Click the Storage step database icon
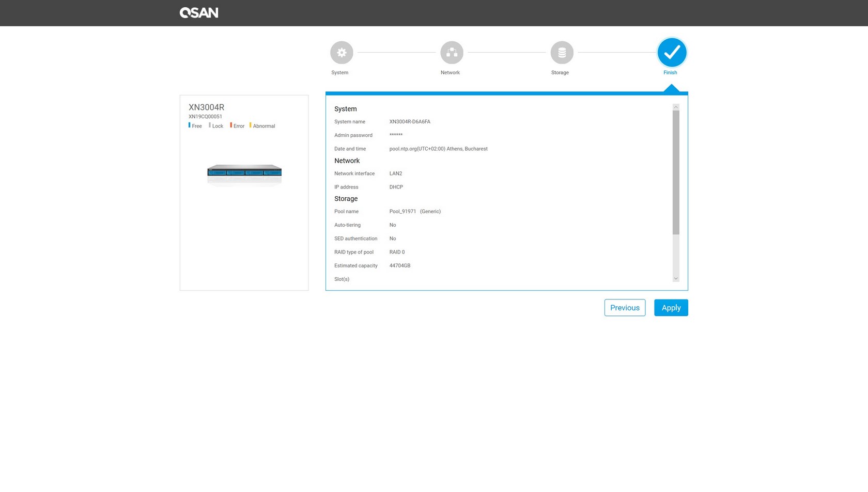This screenshot has width=868, height=492. 562,52
